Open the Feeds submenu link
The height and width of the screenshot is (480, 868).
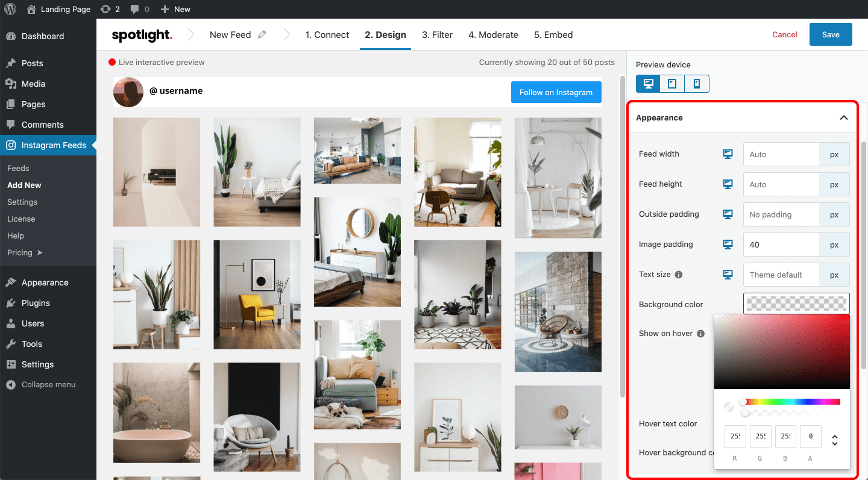click(18, 168)
